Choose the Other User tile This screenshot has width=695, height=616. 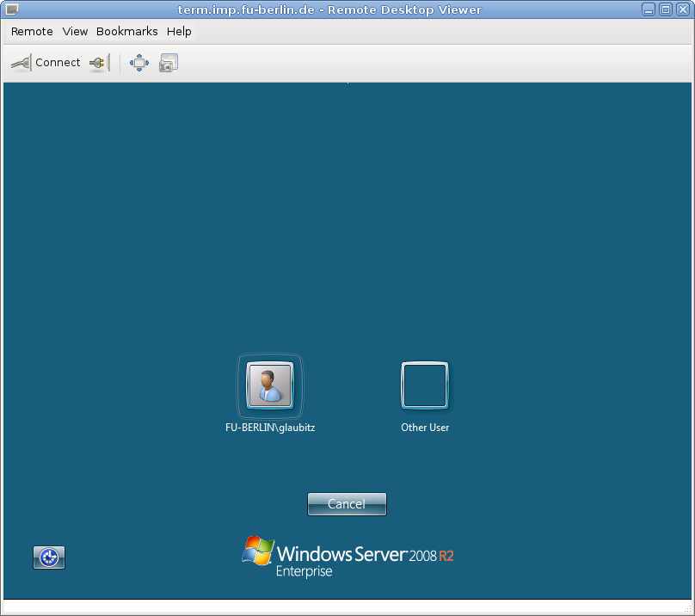pyautogui.click(x=425, y=385)
